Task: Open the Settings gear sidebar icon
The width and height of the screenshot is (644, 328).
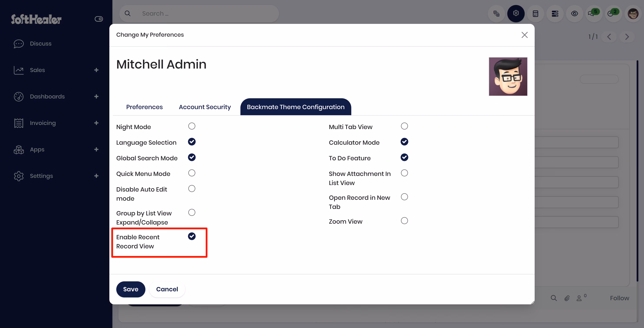Action: (x=19, y=176)
